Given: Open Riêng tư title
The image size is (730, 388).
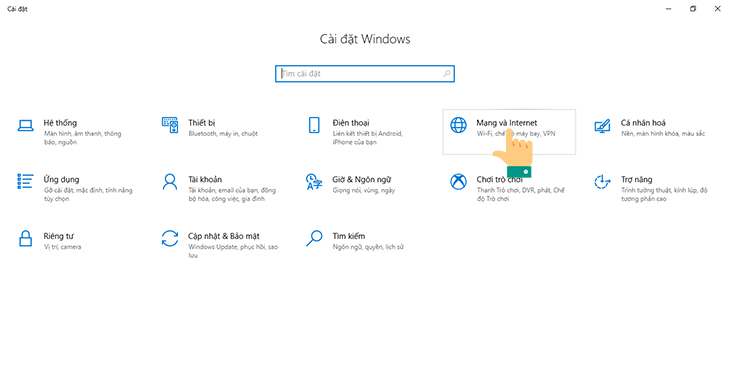Looking at the screenshot, I should tap(59, 236).
